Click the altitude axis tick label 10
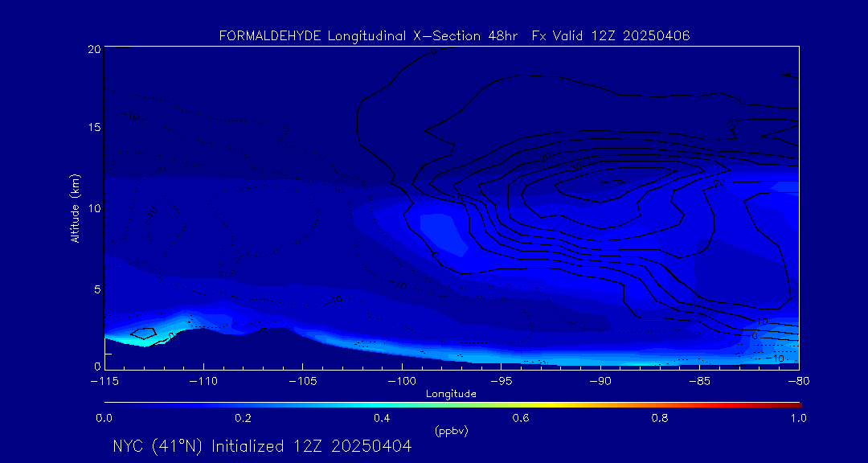 click(x=93, y=207)
